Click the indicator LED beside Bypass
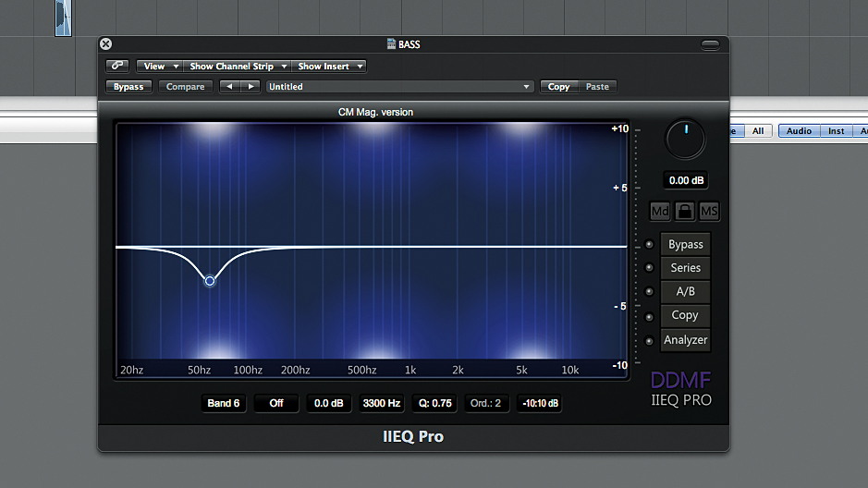Screen dimensions: 868x488 tap(649, 244)
